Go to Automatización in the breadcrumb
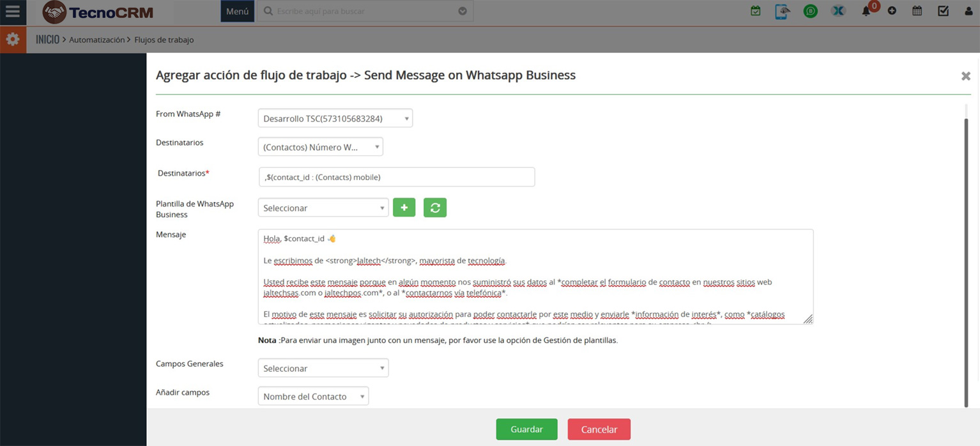The width and height of the screenshot is (980, 446). point(96,40)
